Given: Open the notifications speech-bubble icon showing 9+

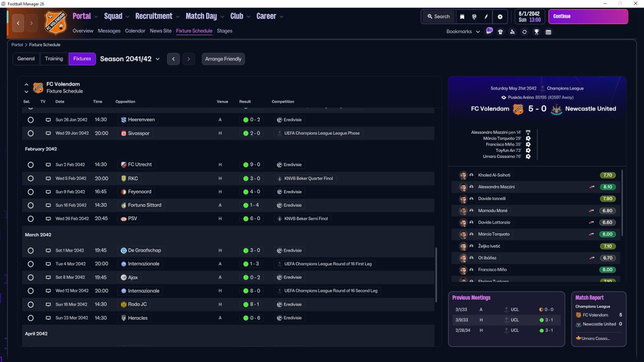Looking at the screenshot, I should 489,31.
